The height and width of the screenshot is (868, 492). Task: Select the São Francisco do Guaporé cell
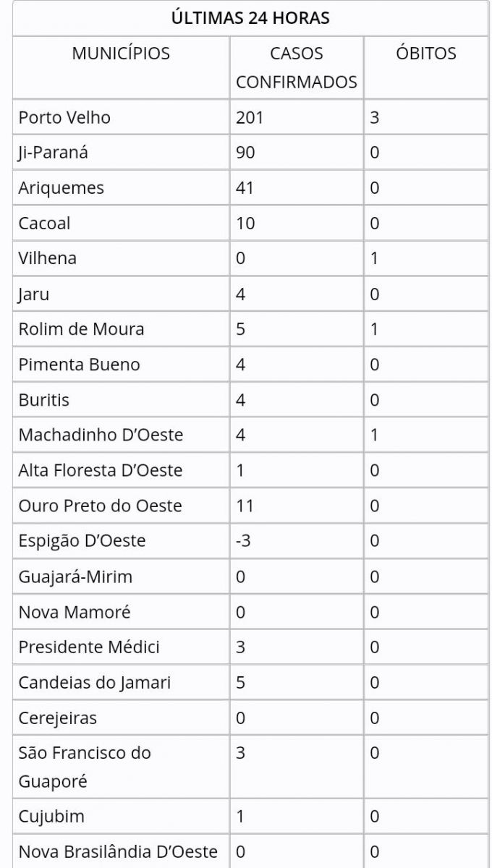tap(85, 767)
